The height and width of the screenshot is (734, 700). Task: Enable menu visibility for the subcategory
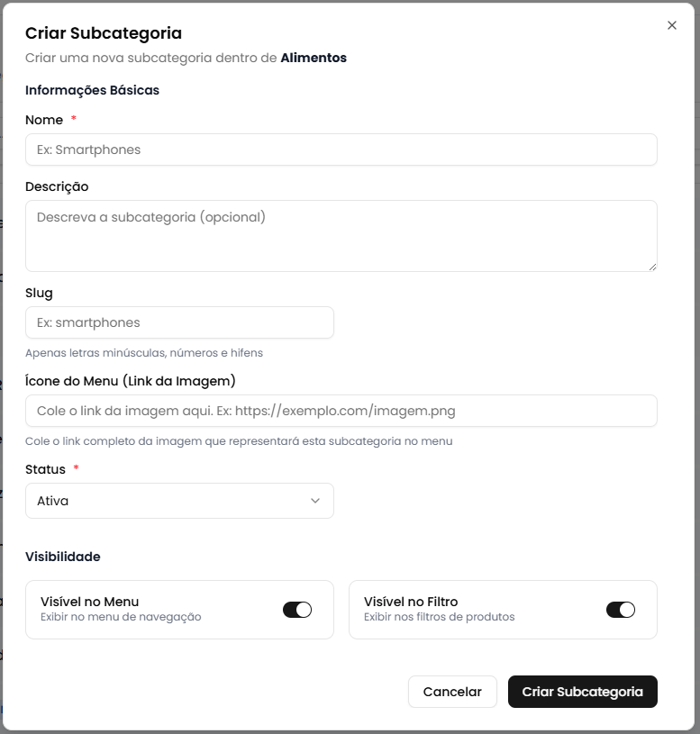pyautogui.click(x=297, y=610)
